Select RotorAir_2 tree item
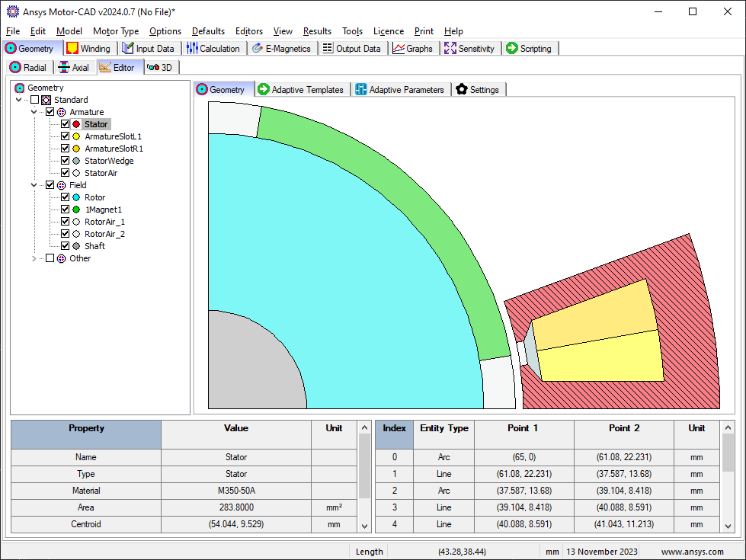This screenshot has width=746, height=560. [104, 234]
